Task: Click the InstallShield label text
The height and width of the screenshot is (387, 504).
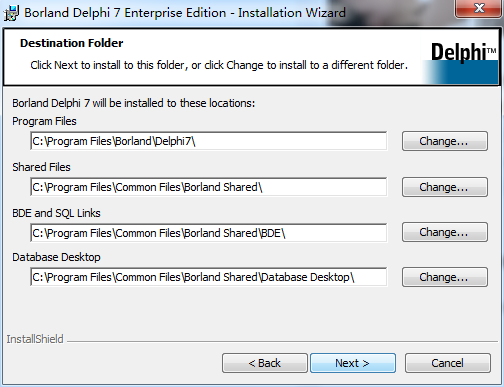Action: click(x=35, y=339)
